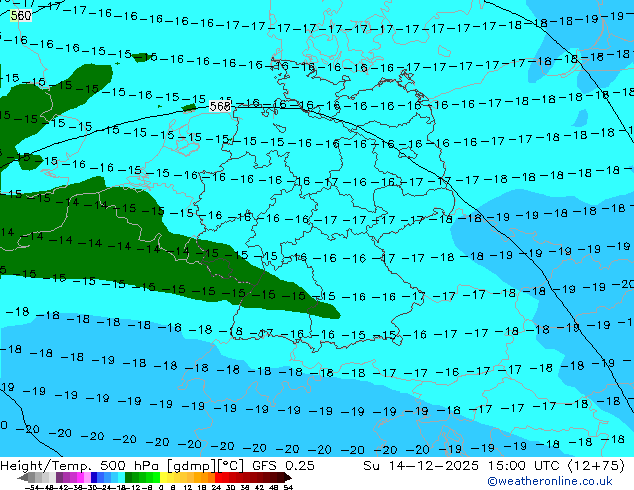The image size is (634, 490).
Task: Pick the dark green -12 legend swatch
Action: tap(129, 477)
